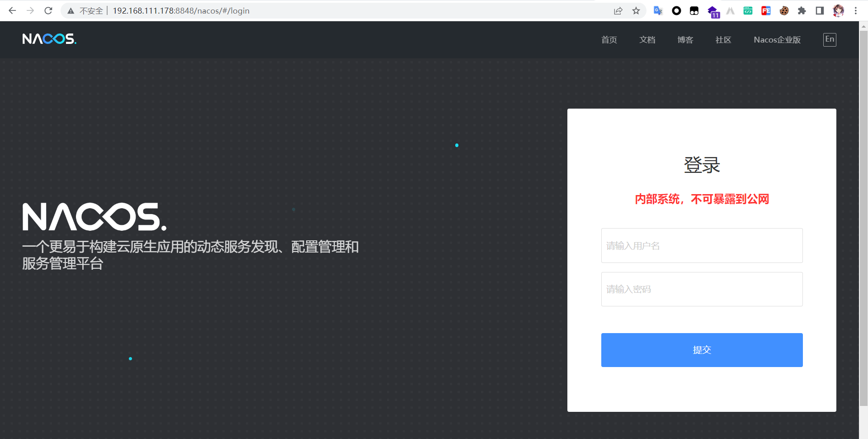Click the page vertical scrollbar thumb
Viewport: 868px width, 439px height.
point(863,218)
